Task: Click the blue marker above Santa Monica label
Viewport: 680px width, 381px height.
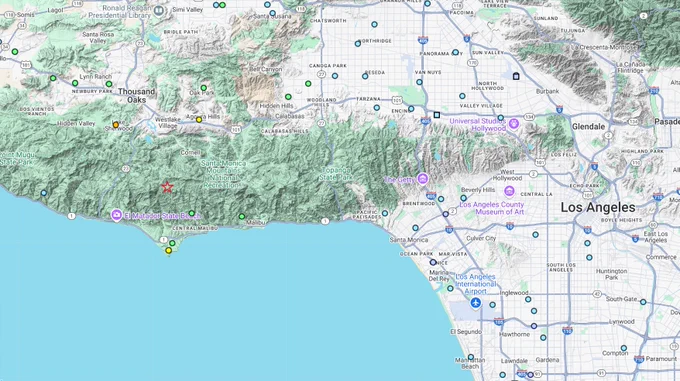Action: pos(415,228)
